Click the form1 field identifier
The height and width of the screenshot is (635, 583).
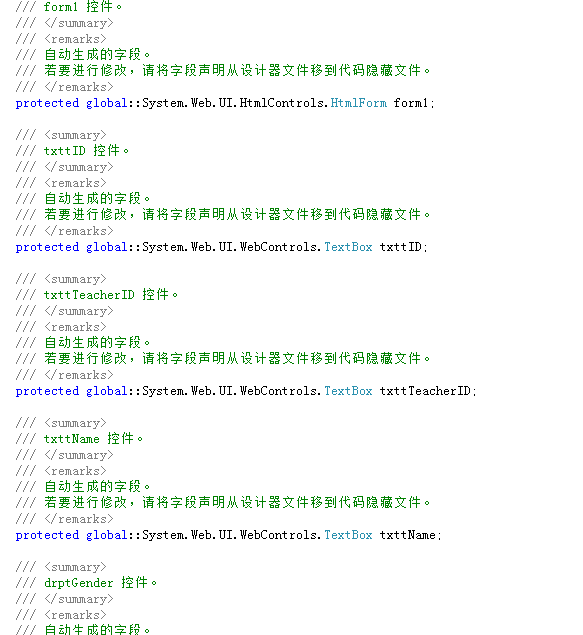pyautogui.click(x=411, y=103)
